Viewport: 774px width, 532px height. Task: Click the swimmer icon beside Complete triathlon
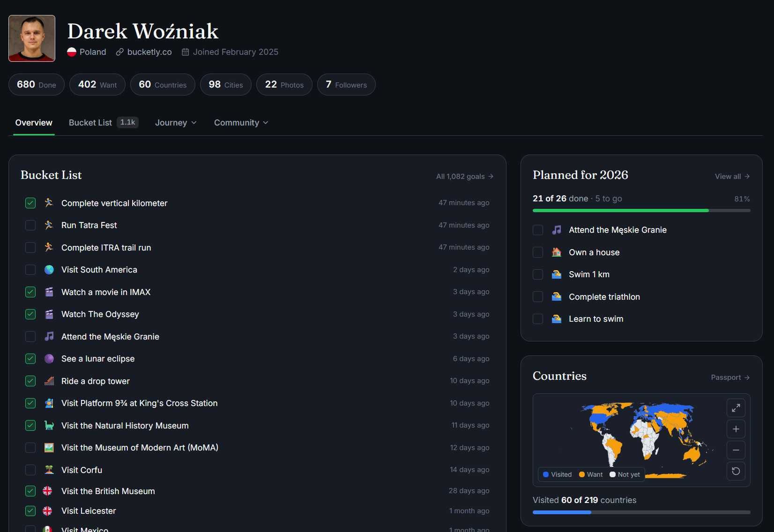click(x=557, y=296)
